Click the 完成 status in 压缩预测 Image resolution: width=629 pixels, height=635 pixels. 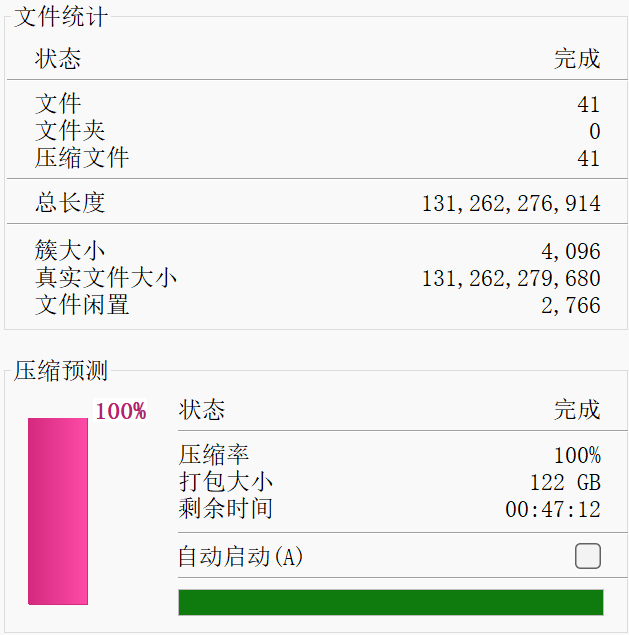[577, 409]
